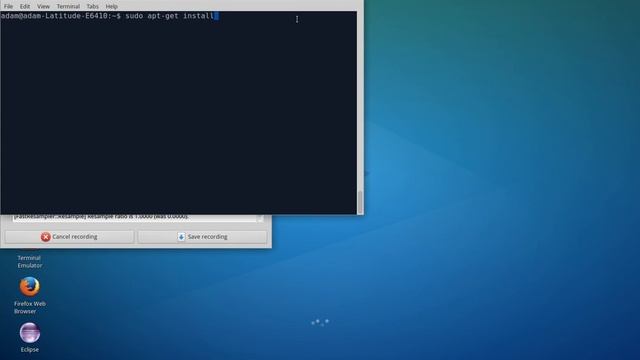The image size is (640, 360).
Task: Click the Save recording button
Action: click(x=202, y=237)
